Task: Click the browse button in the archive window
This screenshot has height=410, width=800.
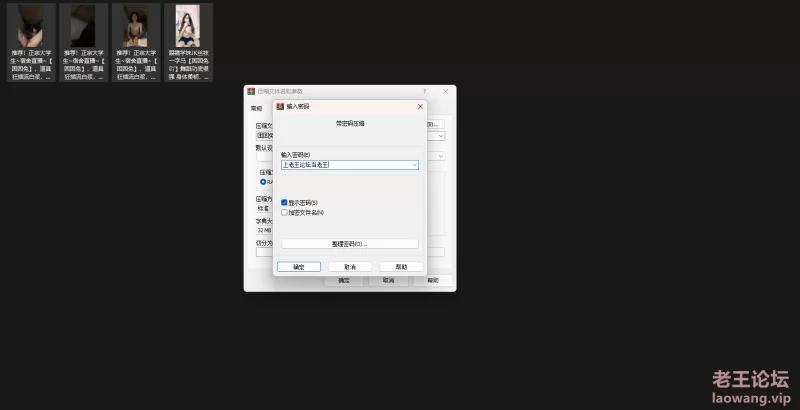Action: click(x=435, y=124)
